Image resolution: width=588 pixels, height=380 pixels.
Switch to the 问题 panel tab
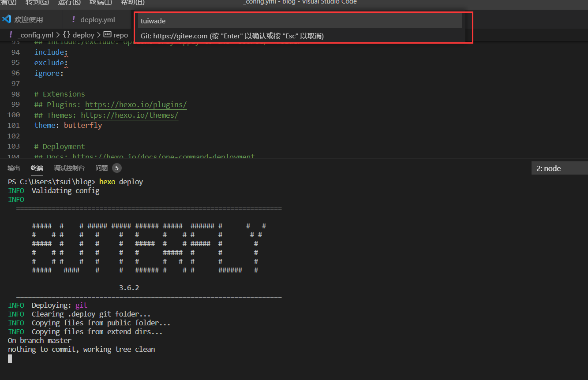101,168
